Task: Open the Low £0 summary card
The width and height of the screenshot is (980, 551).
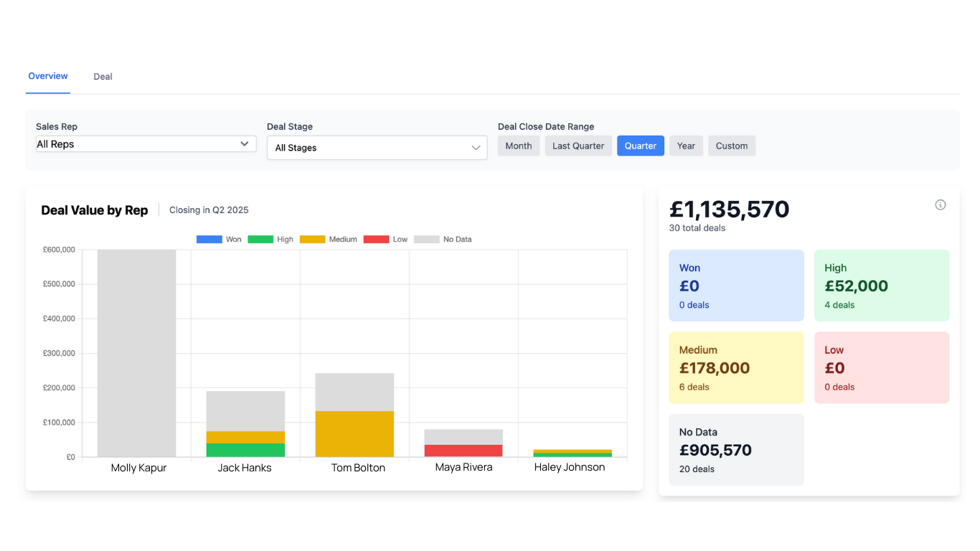Action: pos(882,367)
